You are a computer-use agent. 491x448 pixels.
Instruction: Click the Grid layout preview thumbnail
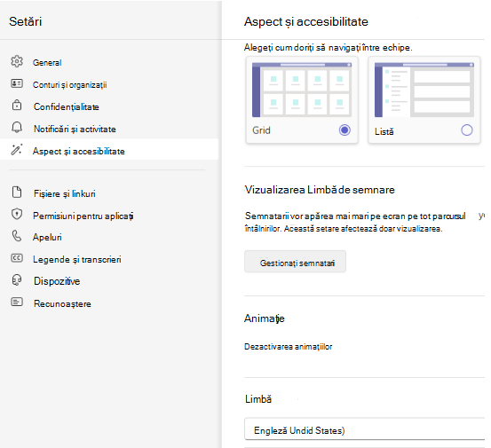click(x=302, y=90)
